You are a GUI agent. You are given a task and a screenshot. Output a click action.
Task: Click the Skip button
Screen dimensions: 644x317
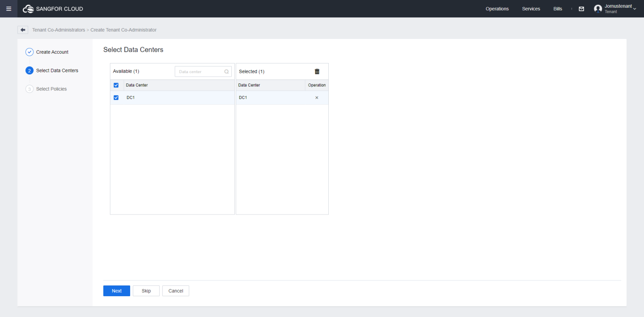(146, 291)
